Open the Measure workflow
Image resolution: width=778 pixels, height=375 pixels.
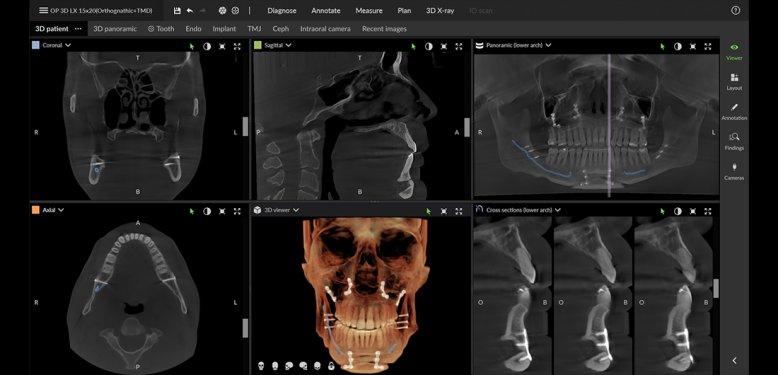[x=369, y=10]
